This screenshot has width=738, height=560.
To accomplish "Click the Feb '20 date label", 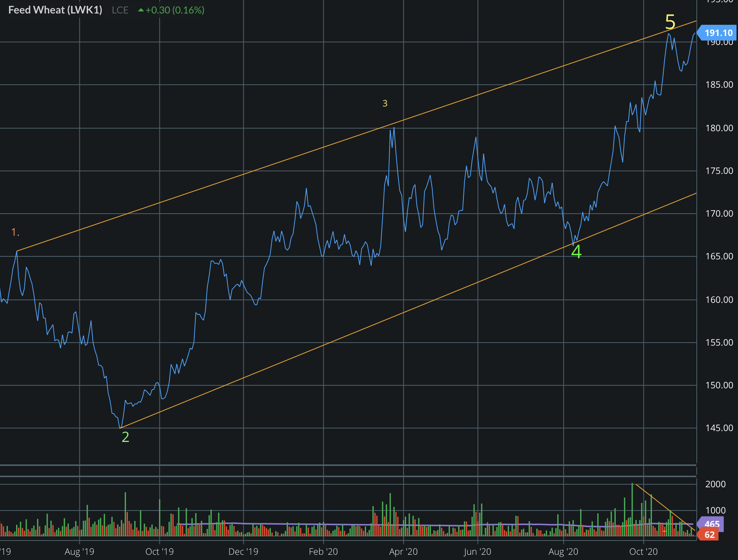I will tap(323, 552).
